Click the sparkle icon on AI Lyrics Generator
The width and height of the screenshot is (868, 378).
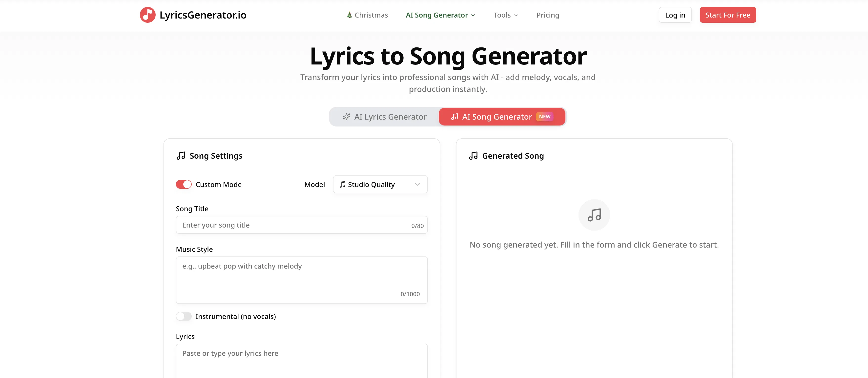point(346,117)
